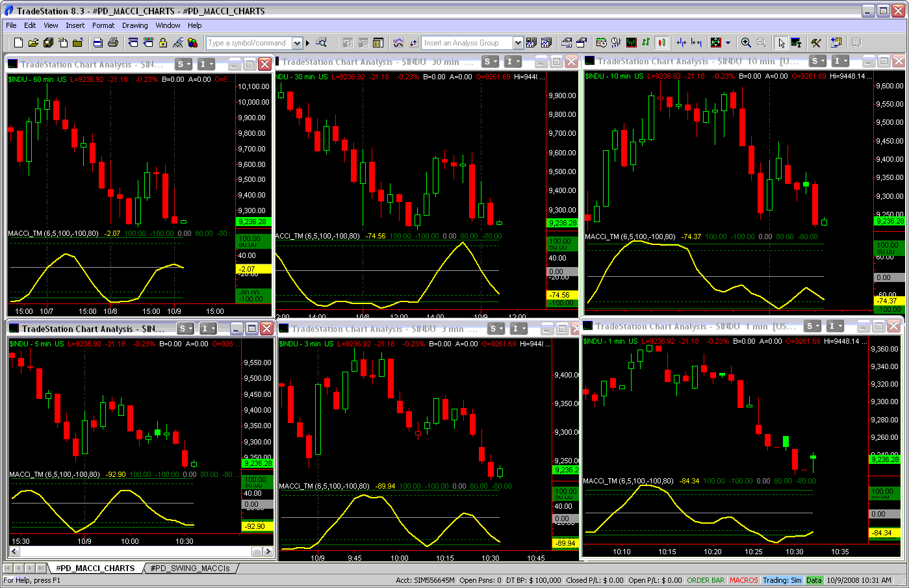Image resolution: width=909 pixels, height=588 pixels.
Task: Click the padlock icon in toolbar
Action: pyautogui.click(x=163, y=43)
